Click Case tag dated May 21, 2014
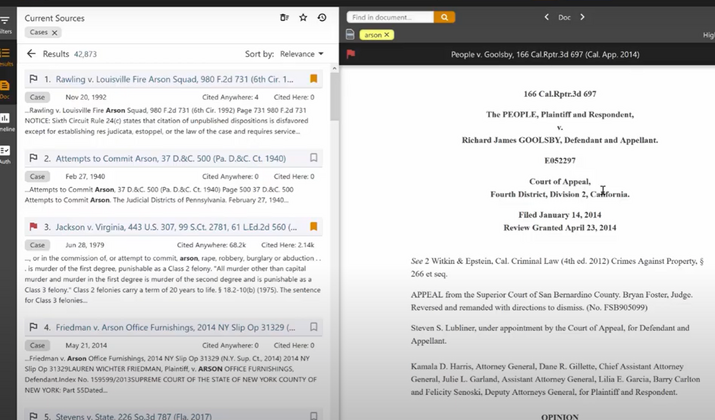This screenshot has width=715, height=420. pos(37,345)
